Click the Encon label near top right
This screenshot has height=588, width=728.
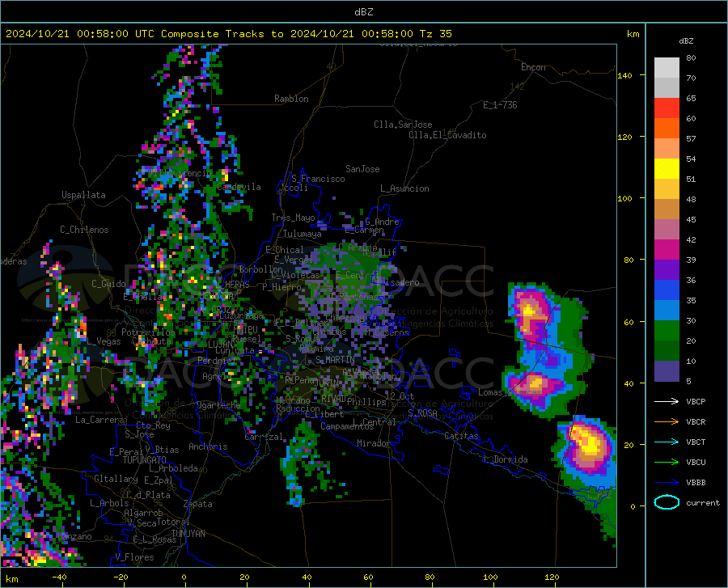(533, 67)
